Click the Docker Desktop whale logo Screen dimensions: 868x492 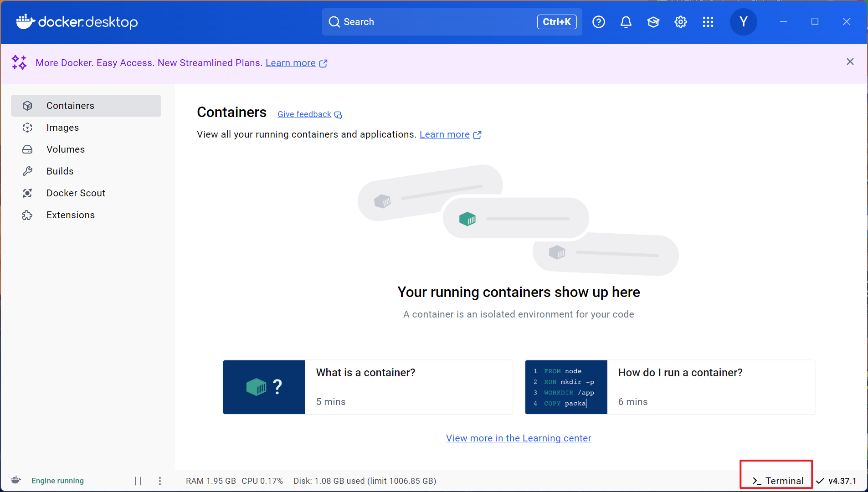point(26,21)
